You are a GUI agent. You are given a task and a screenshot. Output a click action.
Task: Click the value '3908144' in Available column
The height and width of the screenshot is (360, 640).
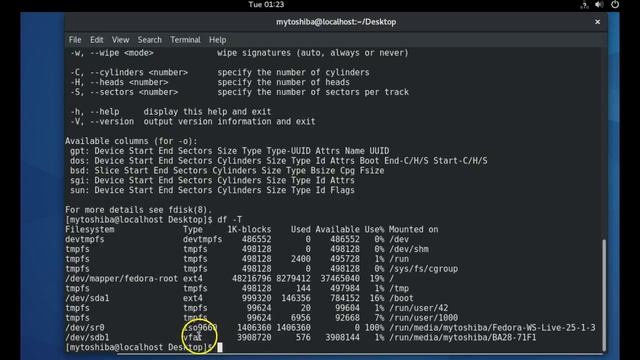[342, 338]
